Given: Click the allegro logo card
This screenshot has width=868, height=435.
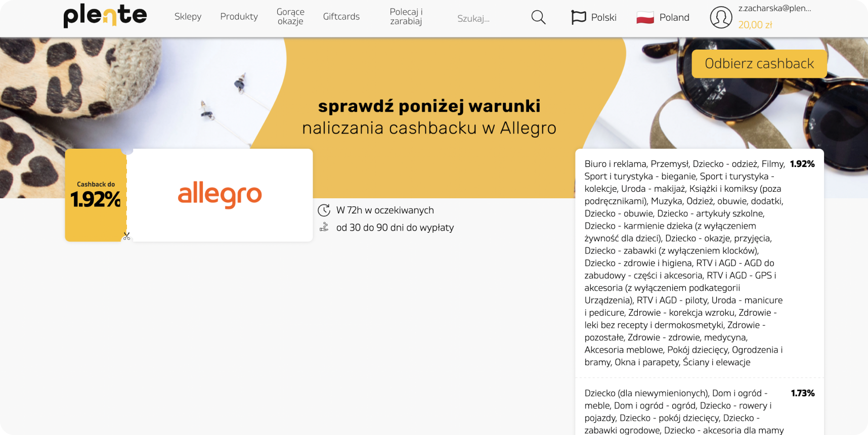Looking at the screenshot, I should tap(220, 195).
